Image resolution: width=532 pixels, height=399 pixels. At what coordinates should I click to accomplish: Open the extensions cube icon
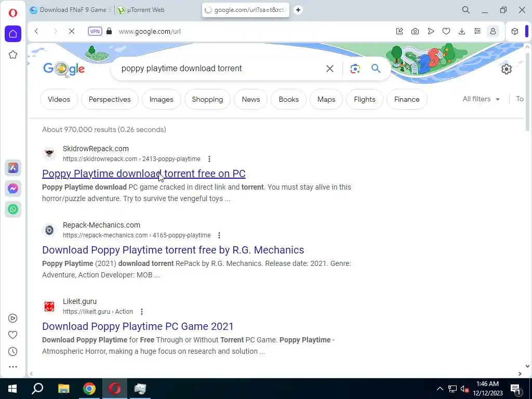[x=515, y=31]
